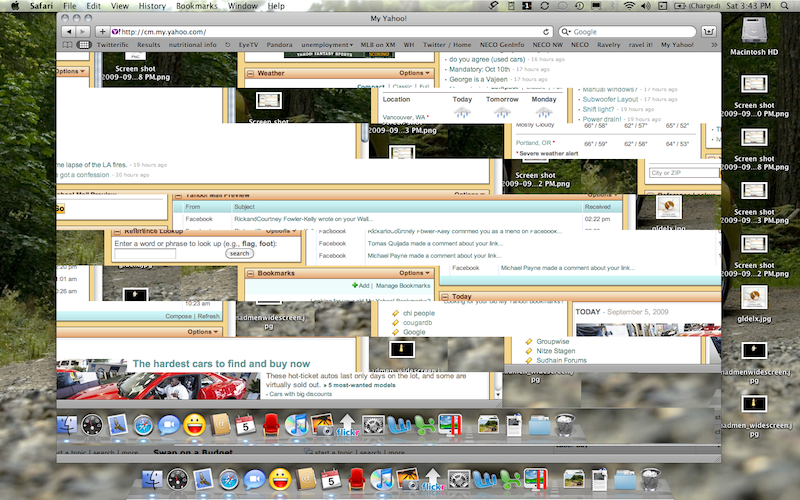Screen dimensions: 800x500
Task: Show hidden bookmarks with the double chevron
Action: (714, 45)
